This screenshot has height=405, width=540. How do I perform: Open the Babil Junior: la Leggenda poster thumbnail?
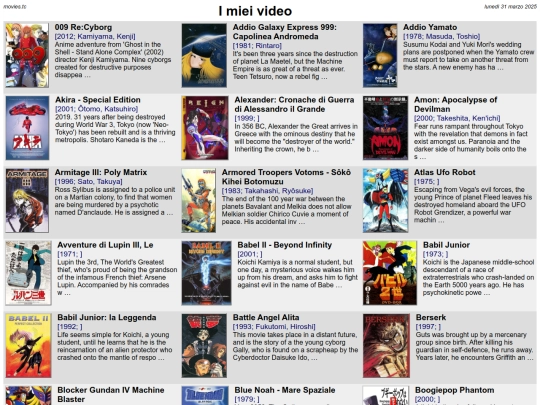[28, 345]
